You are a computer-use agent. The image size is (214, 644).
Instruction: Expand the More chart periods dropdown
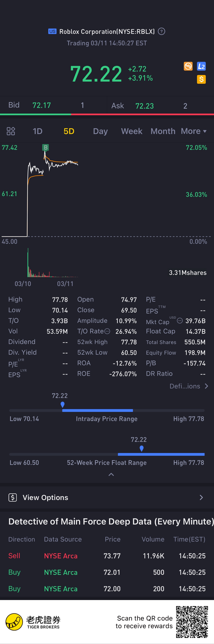pyautogui.click(x=194, y=131)
